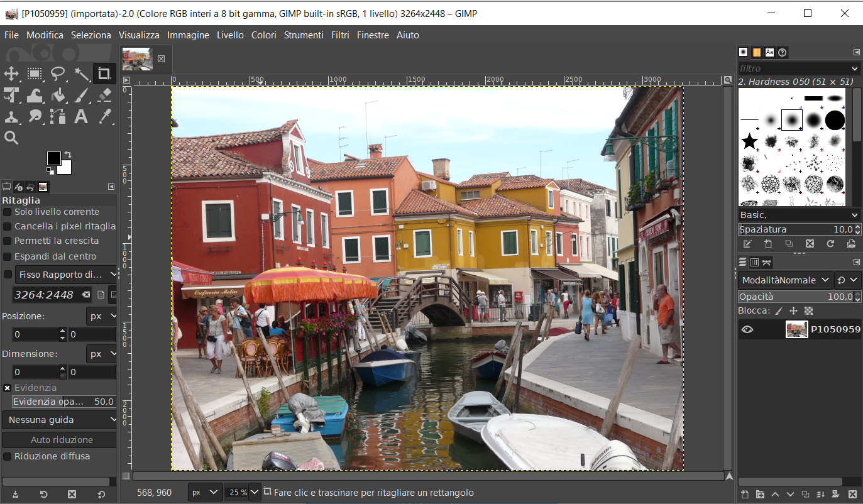The height and width of the screenshot is (504, 863).
Task: Open the zoom level 25% dropdown
Action: coord(255,493)
